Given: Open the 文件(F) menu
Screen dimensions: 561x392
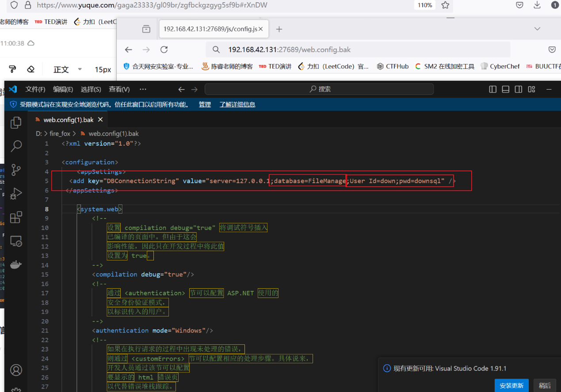Looking at the screenshot, I should (35, 89).
